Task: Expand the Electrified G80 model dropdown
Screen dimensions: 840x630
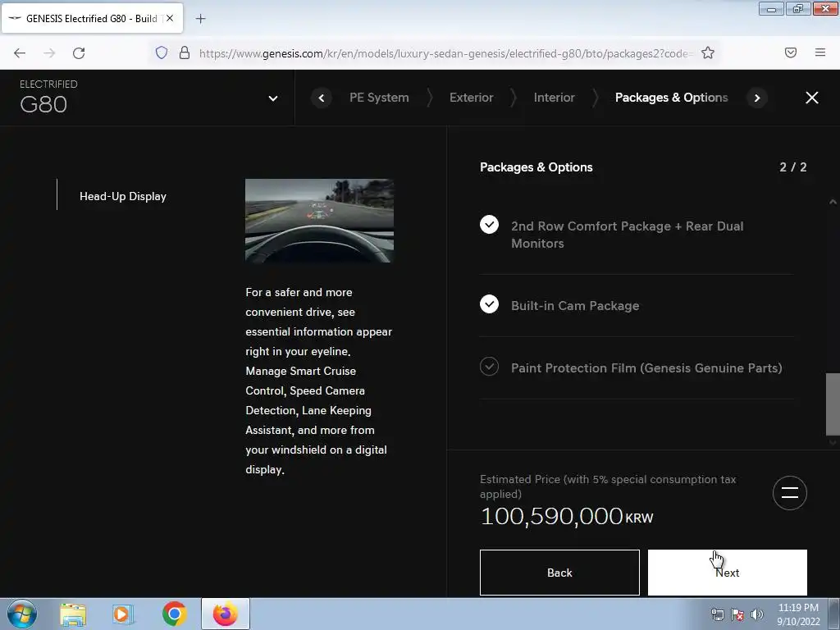Action: pyautogui.click(x=272, y=98)
